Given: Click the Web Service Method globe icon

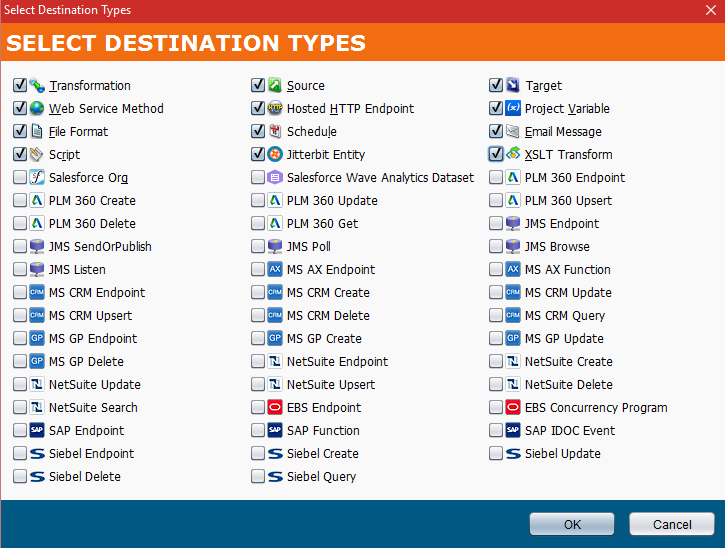Looking at the screenshot, I should [x=37, y=109].
